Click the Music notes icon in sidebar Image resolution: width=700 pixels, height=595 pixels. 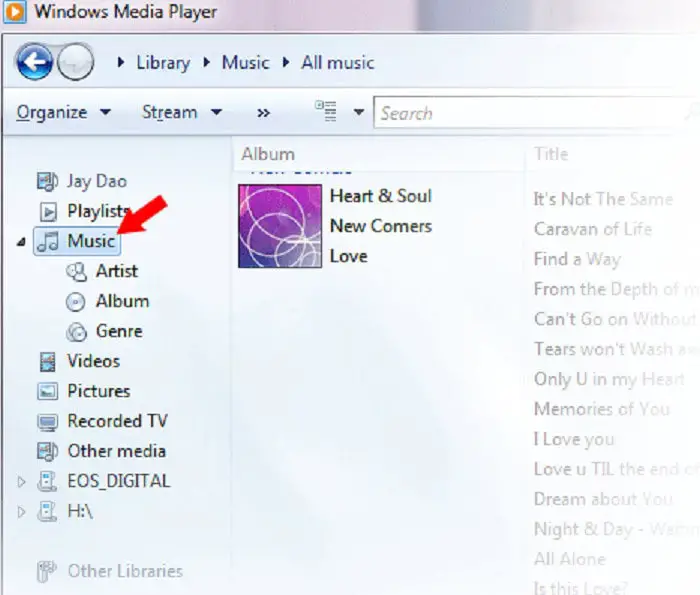[48, 241]
